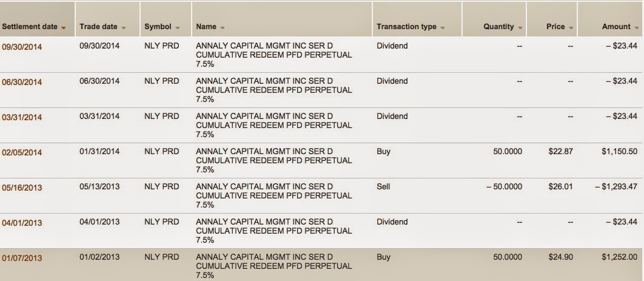Click sort arrow beside Symbol header
Screen dimensions: 644x281
pos(178,28)
